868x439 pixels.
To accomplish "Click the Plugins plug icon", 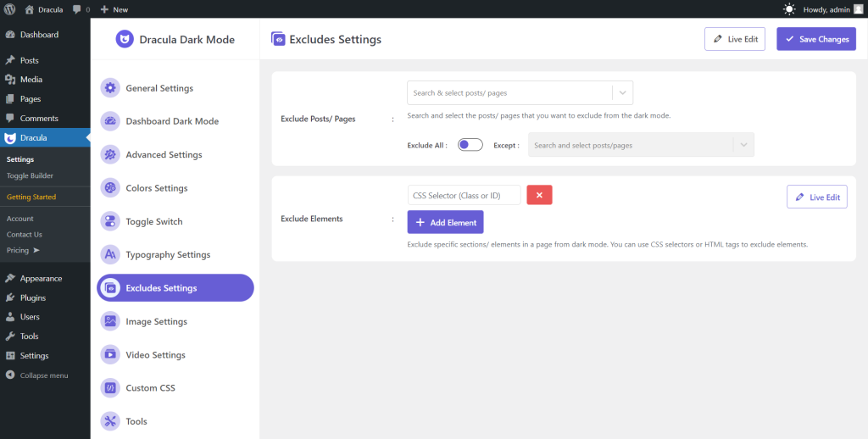I will (x=10, y=297).
